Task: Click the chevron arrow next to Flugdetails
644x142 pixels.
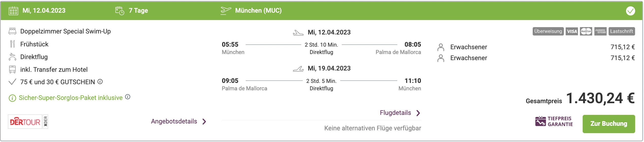Action: [418, 113]
